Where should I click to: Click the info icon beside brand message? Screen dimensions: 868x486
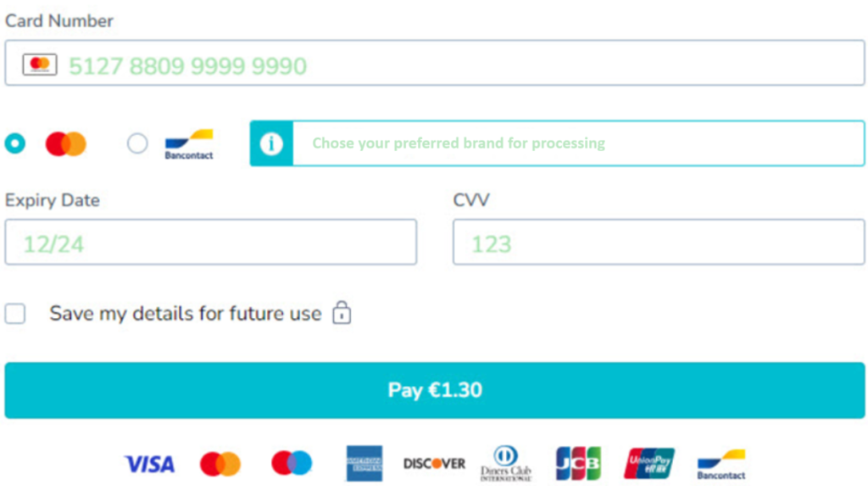(x=271, y=143)
